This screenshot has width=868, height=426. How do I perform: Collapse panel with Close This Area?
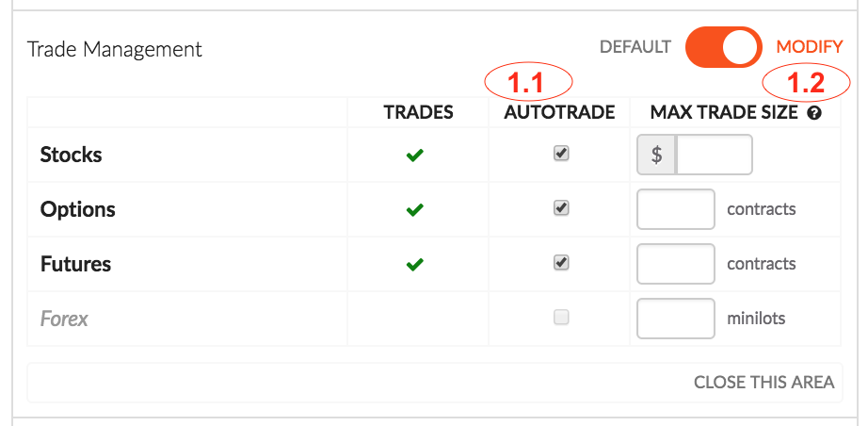tap(764, 383)
